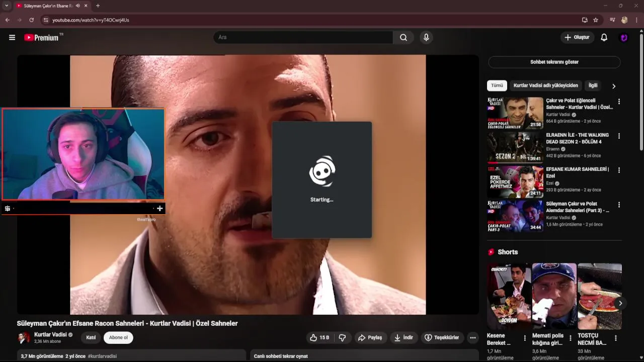Show more filter chips with right arrow
This screenshot has width=644, height=362.
pos(614,86)
